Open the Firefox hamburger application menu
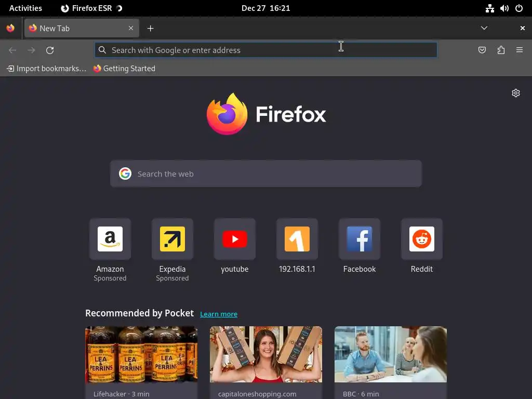The image size is (532, 399). (520, 50)
